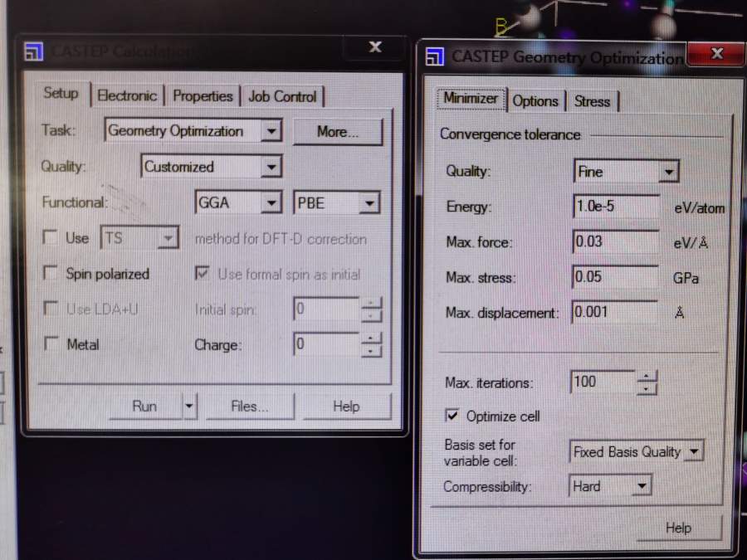Increase the Initial spin stepper
Image resolution: width=747 pixels, height=560 pixels.
click(371, 304)
